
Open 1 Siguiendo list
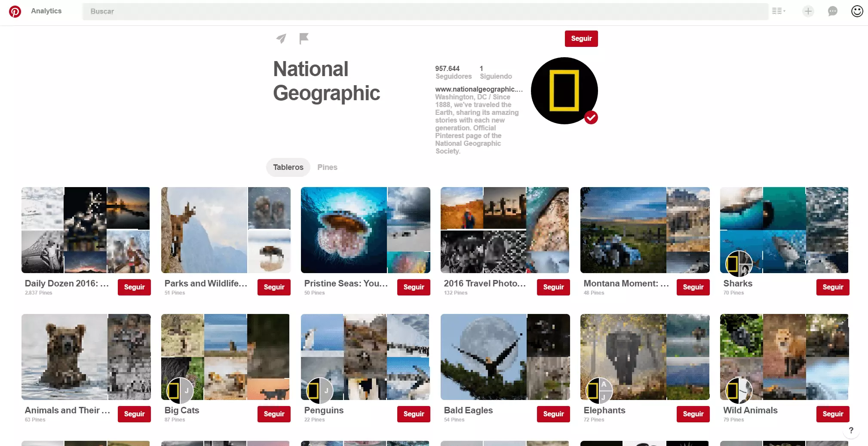[x=496, y=72]
